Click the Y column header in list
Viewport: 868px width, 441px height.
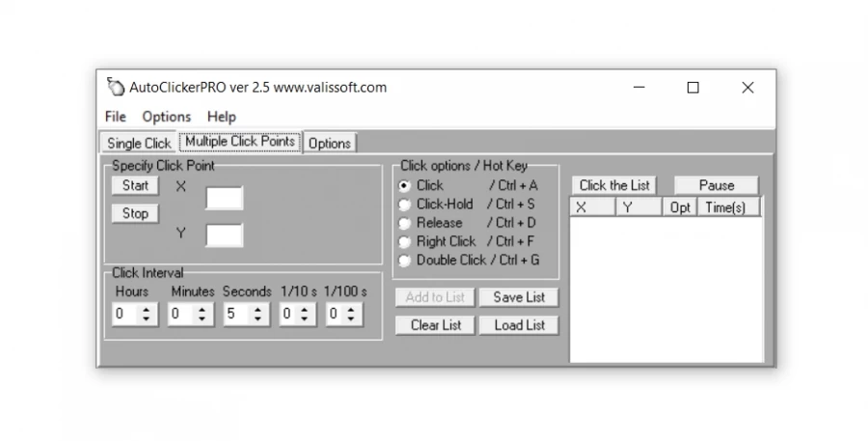pos(638,207)
